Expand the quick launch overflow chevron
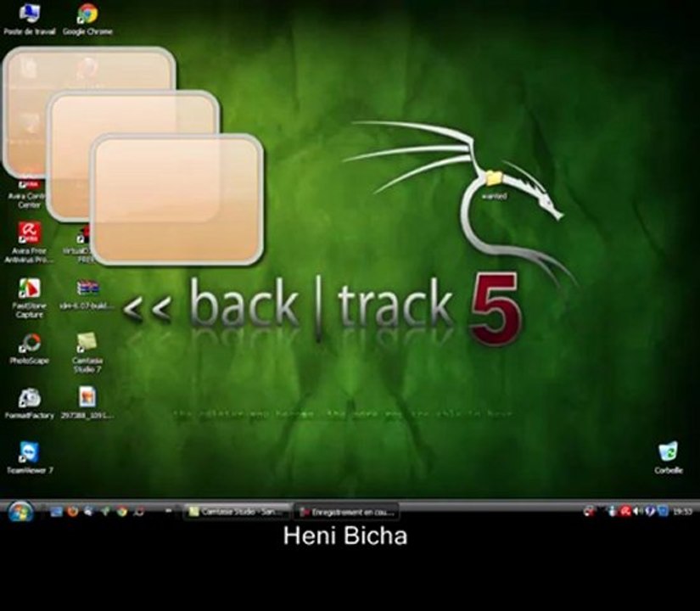The height and width of the screenshot is (611, 700). pos(169,511)
